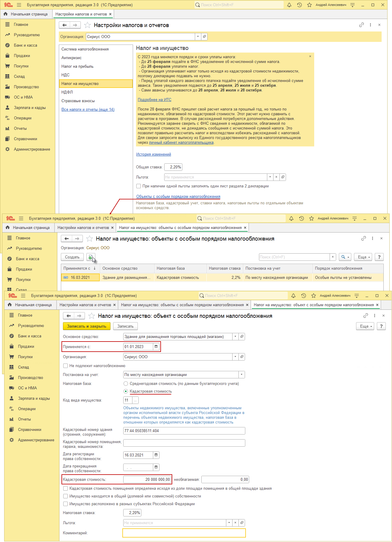The image size is (392, 542).
Task: Open calendar for 'Применяется с' date
Action: tap(156, 347)
